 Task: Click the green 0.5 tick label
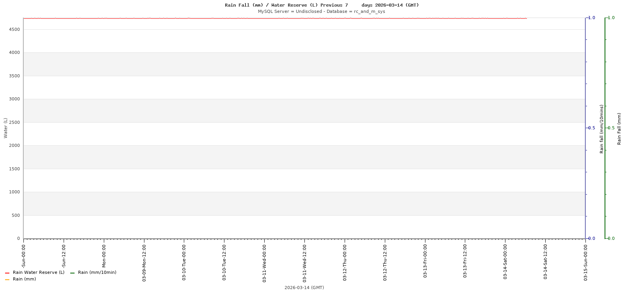click(611, 128)
